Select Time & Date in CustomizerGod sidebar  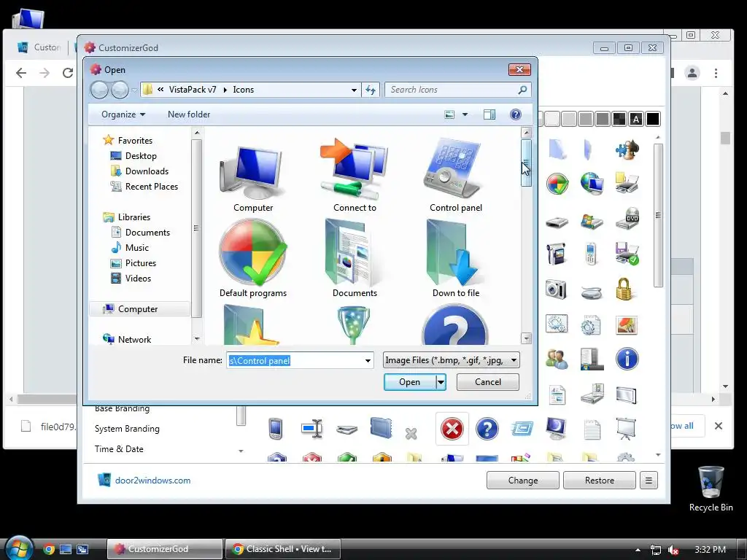point(119,449)
